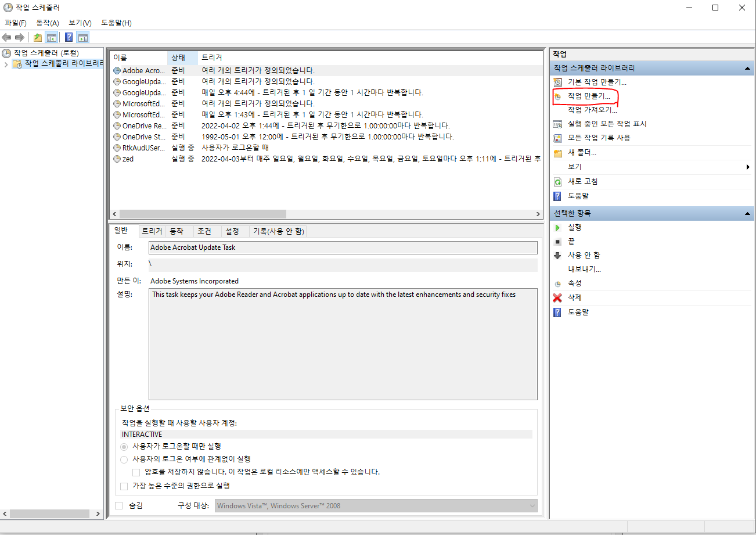756x535 pixels.
Task: Click the Forward arrow toolbar icon
Action: click(20, 37)
